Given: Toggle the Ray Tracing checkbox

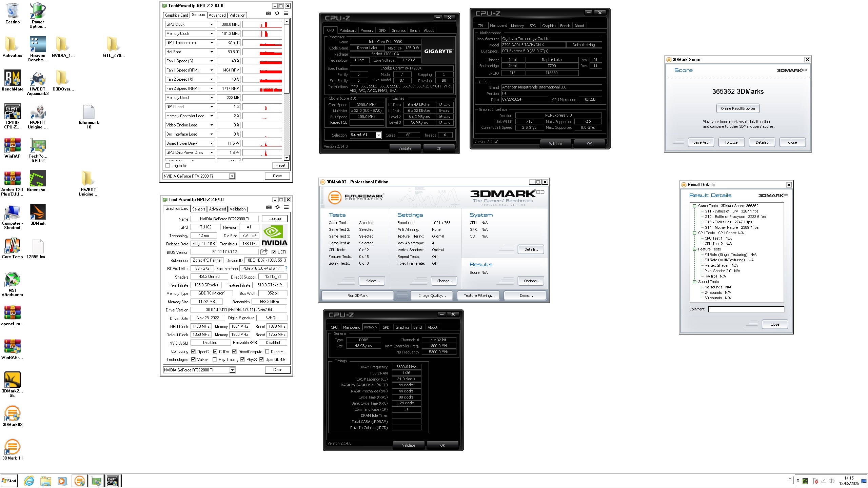Looking at the screenshot, I should pos(215,359).
